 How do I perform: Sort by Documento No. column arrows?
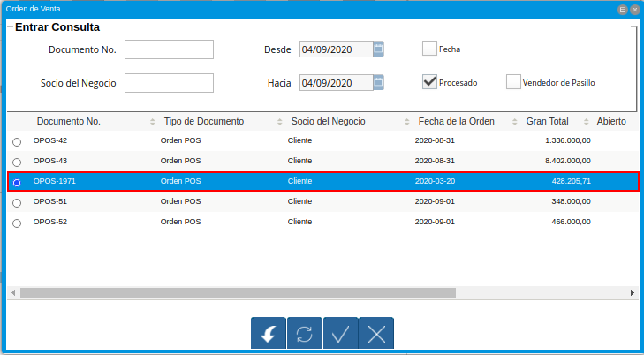152,122
